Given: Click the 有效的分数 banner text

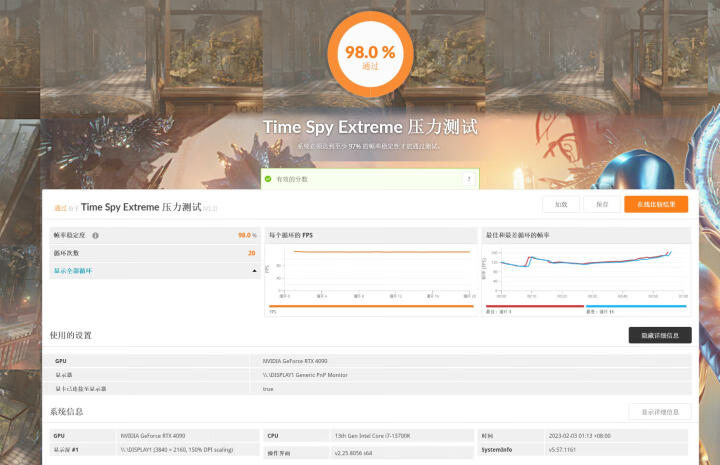Looking at the screenshot, I should 292,179.
